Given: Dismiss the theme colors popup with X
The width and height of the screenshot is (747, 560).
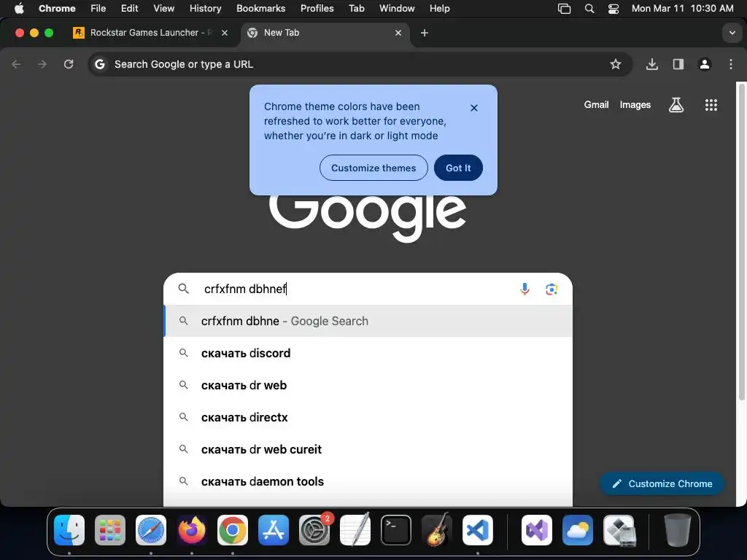Looking at the screenshot, I should click(474, 108).
